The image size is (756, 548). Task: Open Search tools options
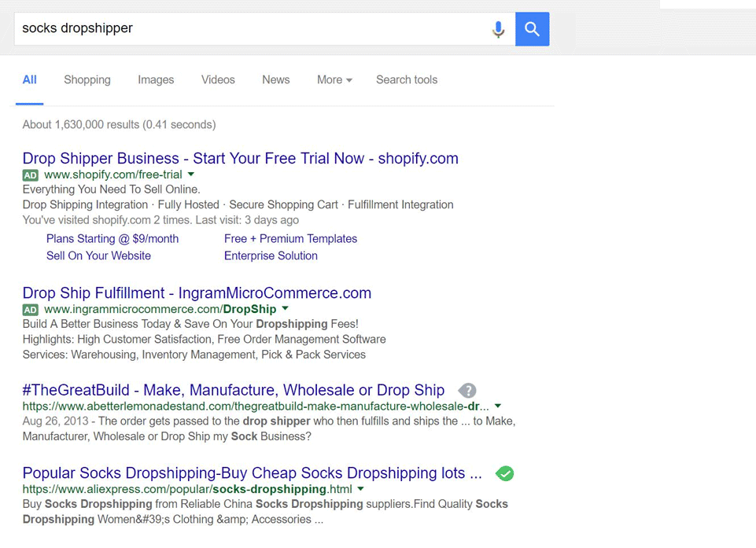tap(407, 80)
